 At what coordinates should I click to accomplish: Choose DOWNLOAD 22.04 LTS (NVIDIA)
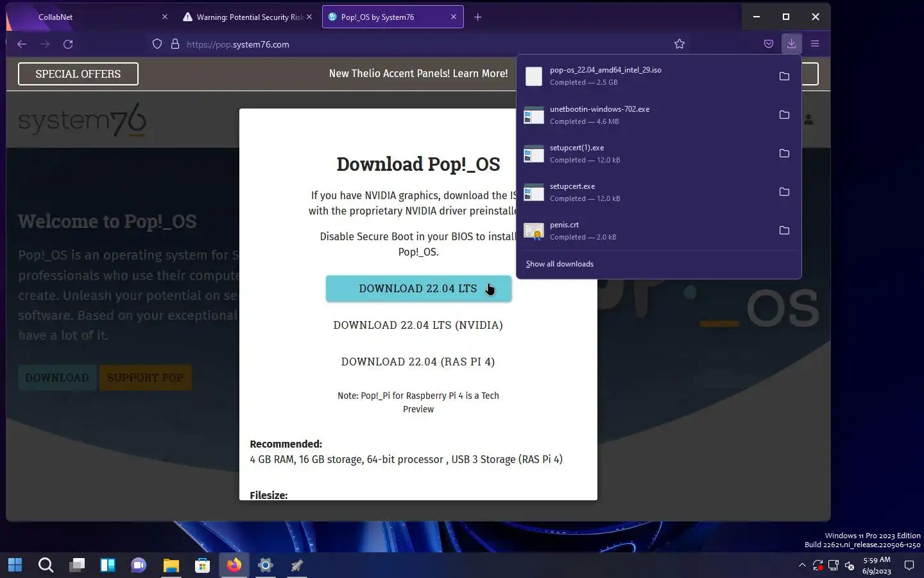418,325
